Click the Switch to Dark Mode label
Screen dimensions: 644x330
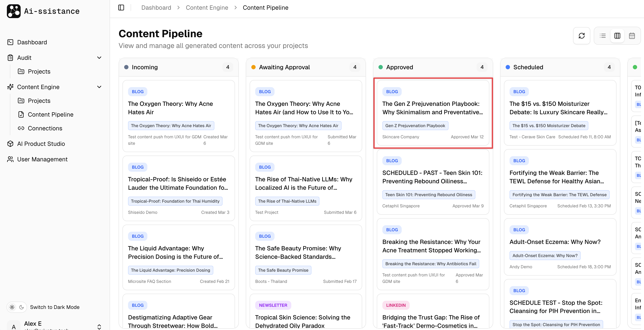(55, 307)
